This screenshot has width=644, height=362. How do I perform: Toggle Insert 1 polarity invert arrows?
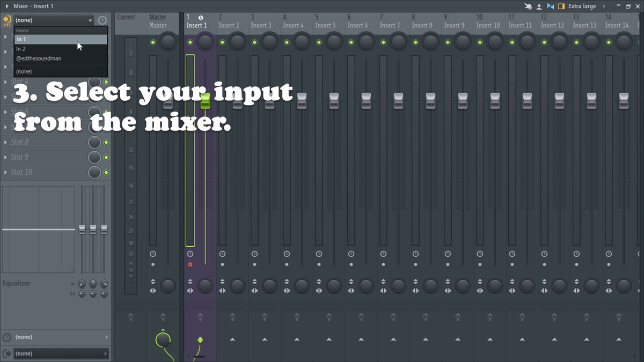[190, 282]
